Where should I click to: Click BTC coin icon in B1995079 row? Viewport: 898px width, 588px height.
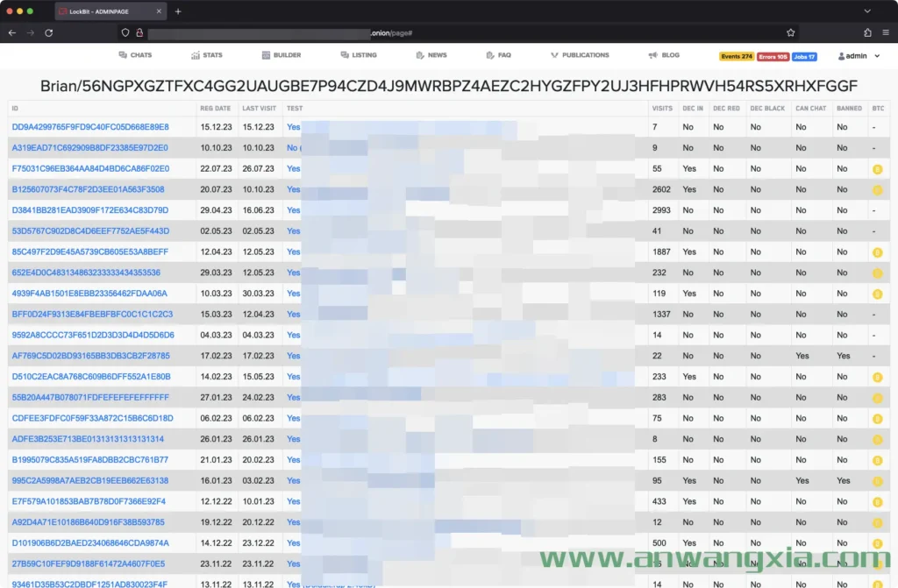click(877, 460)
